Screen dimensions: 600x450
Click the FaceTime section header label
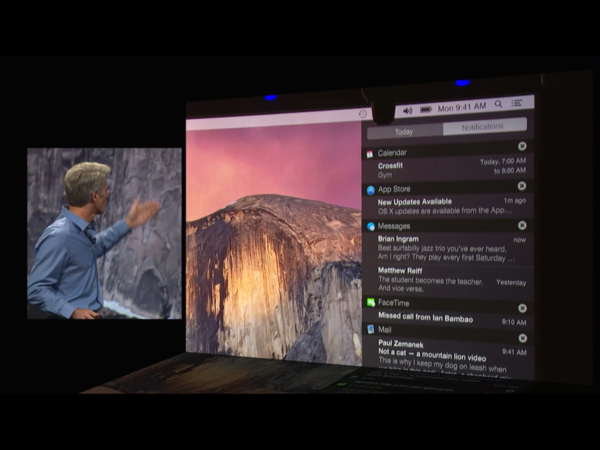coord(393,303)
